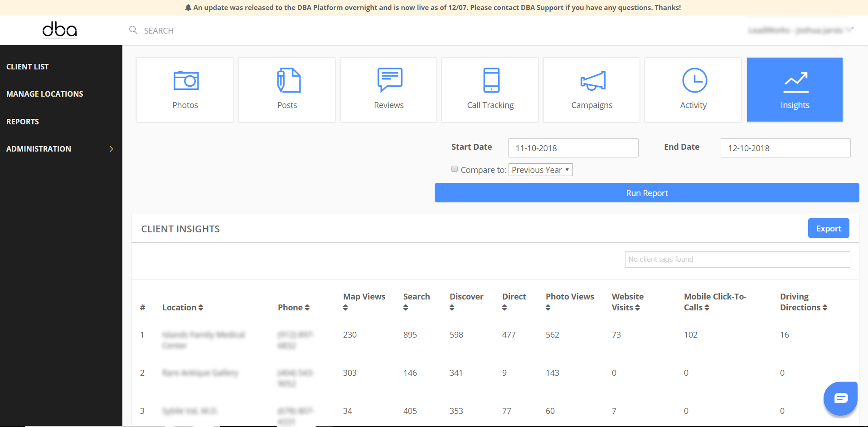The height and width of the screenshot is (427, 868).
Task: Select the Insights chart tile
Action: point(795,89)
